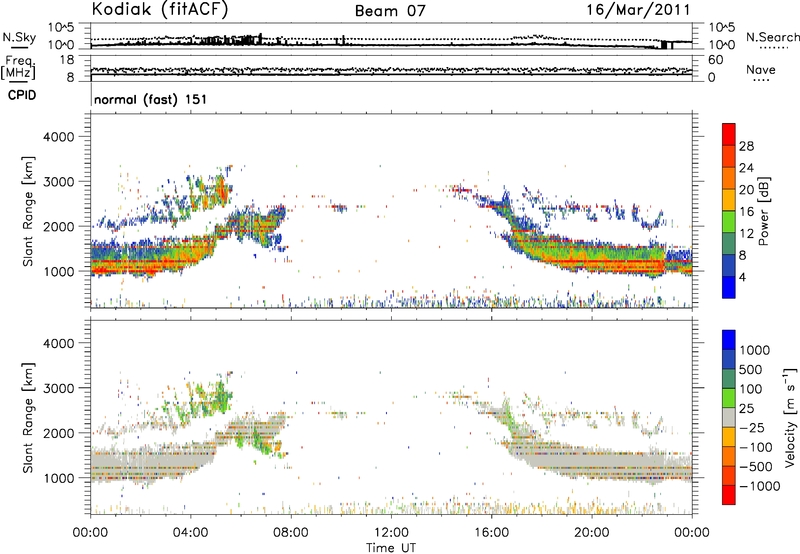Click the date '16/Mar/2011'
This screenshot has height=554, width=800.
click(638, 9)
